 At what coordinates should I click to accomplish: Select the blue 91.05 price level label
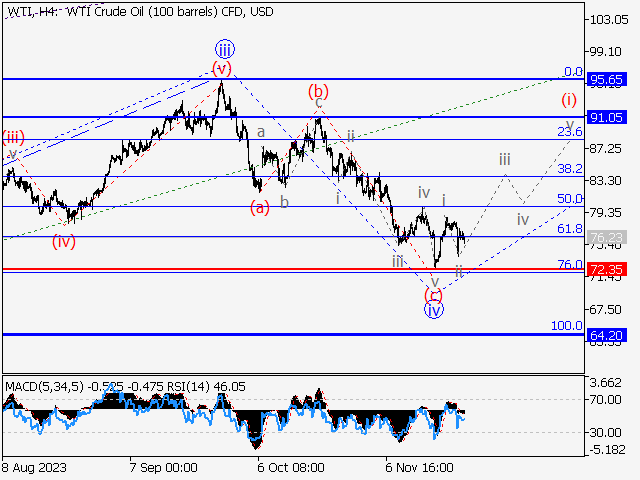tap(606, 118)
